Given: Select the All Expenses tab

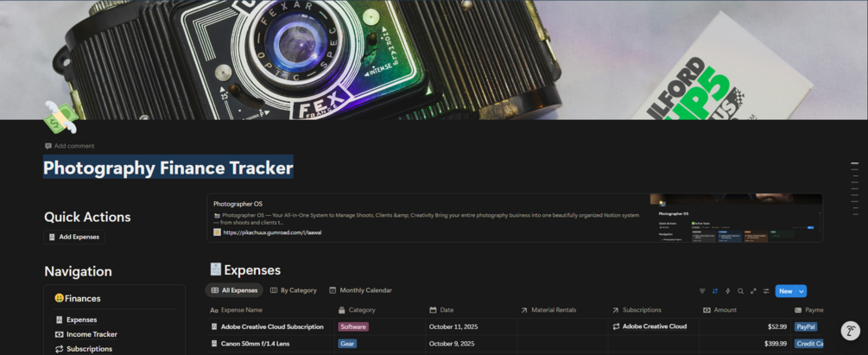Looking at the screenshot, I should pyautogui.click(x=234, y=290).
